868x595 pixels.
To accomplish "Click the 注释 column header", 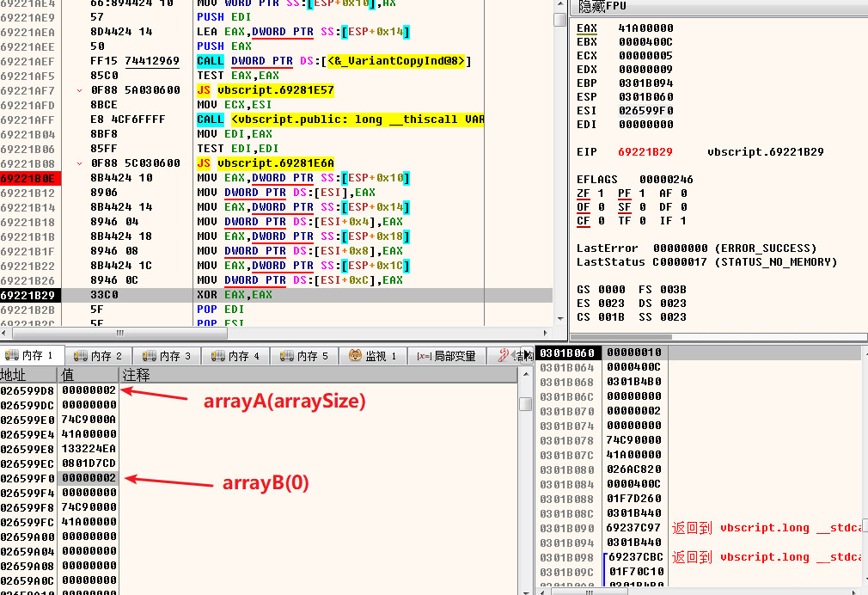I will point(318,375).
